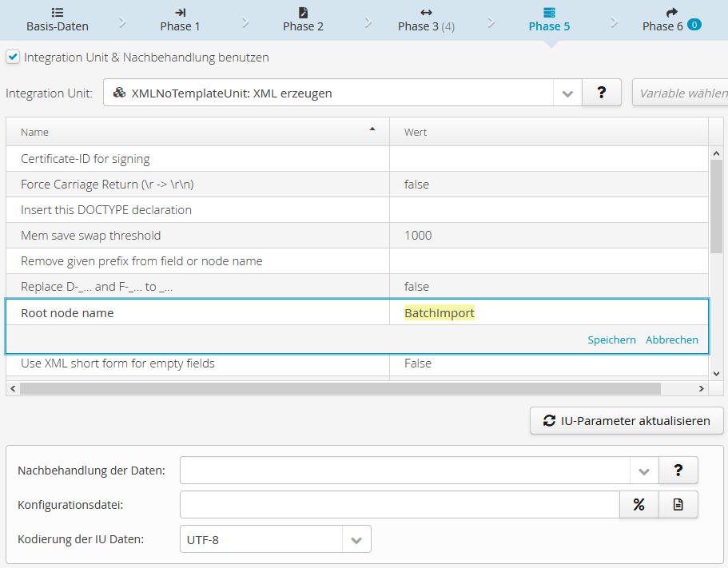Screen dimensions: 728x568
Task: Click the vertical scrollbar thumb
Action: click(x=716, y=206)
